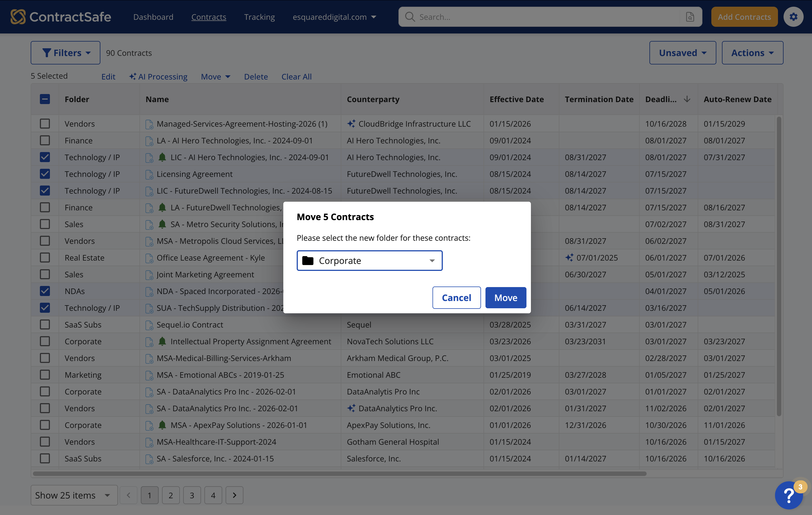The image size is (812, 515).
Task: Click the bell icon on LIC - AI Hero row
Action: tap(162, 157)
